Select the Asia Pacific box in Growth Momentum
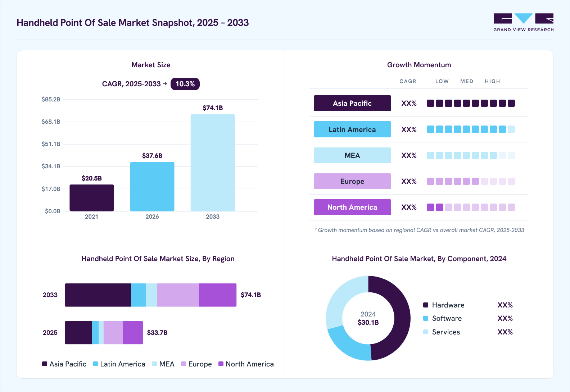 (352, 103)
